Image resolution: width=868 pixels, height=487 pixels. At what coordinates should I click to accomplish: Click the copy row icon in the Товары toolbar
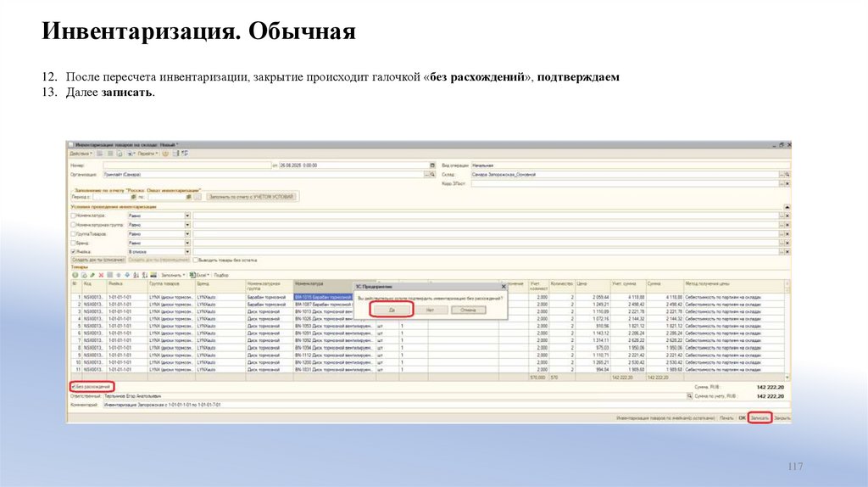84,275
